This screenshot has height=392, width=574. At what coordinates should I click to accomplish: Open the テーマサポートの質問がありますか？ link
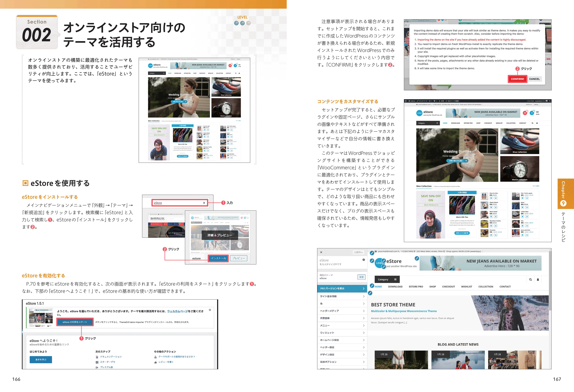(x=177, y=357)
